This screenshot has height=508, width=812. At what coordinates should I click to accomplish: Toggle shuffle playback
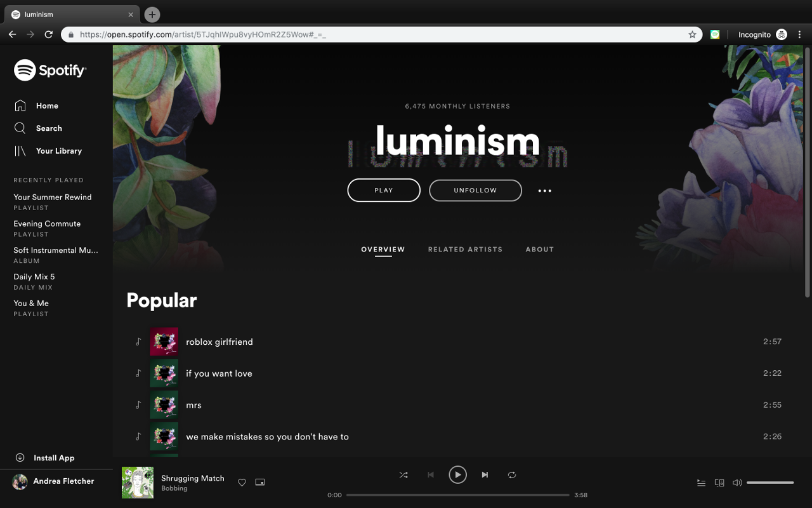tap(403, 475)
